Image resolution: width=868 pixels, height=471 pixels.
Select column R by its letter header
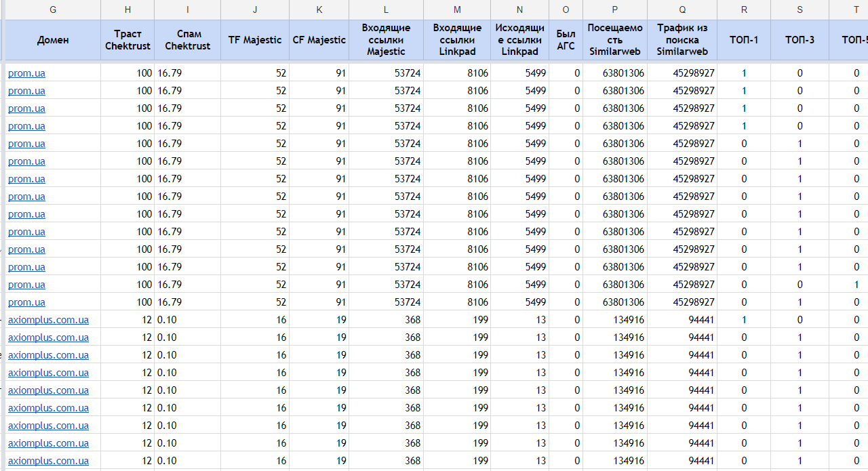pyautogui.click(x=743, y=9)
